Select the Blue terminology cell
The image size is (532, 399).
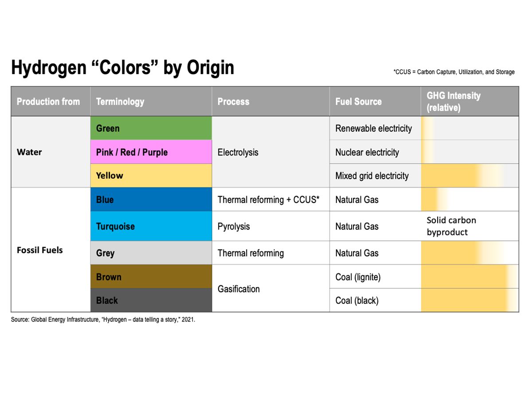(151, 199)
